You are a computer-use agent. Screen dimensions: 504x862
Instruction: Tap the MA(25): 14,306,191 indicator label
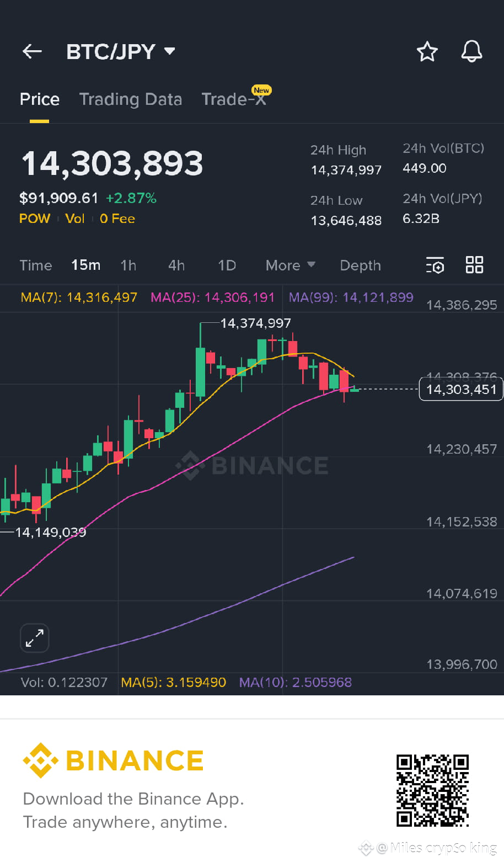tap(213, 297)
